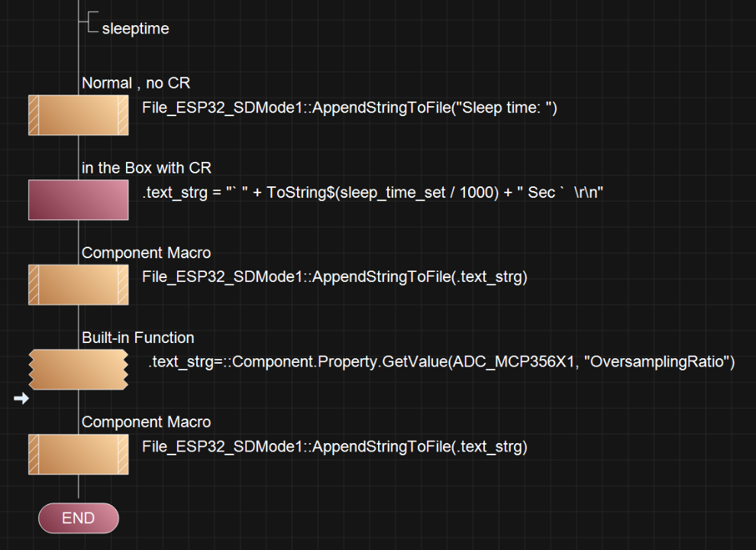Click the .text_strg ToString$ calculation expression
The image size is (756, 550).
click(x=373, y=192)
